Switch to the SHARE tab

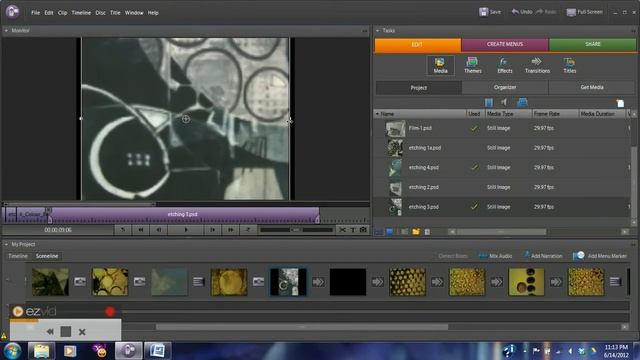point(593,44)
